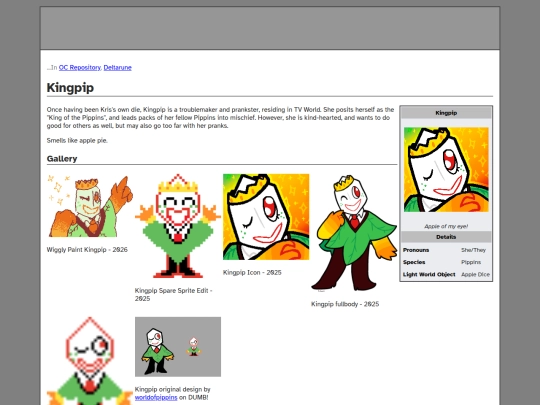Open the Kingpip Icon gallery image
The height and width of the screenshot is (405, 540).
pyautogui.click(x=266, y=217)
